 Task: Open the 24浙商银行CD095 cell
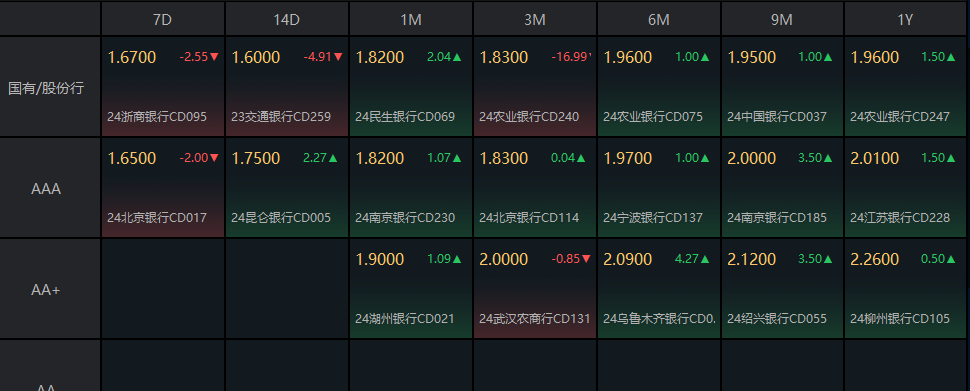click(163, 87)
